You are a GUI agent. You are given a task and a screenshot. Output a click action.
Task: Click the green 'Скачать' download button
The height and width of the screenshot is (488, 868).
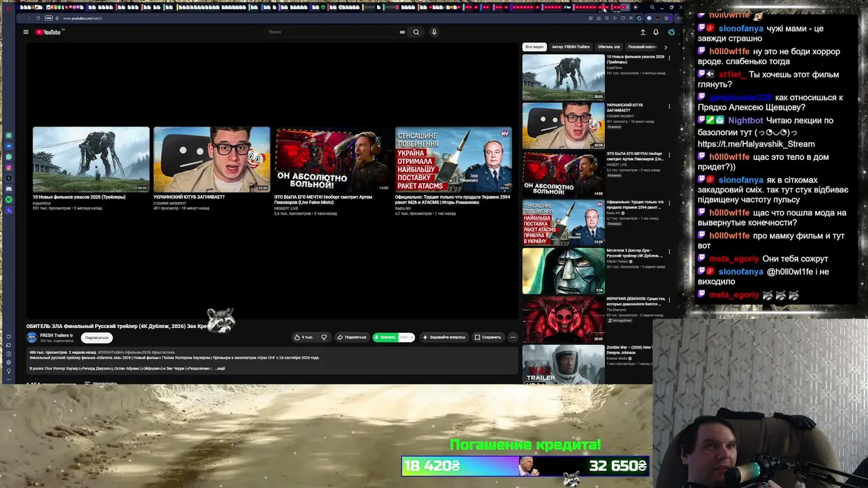click(x=384, y=337)
